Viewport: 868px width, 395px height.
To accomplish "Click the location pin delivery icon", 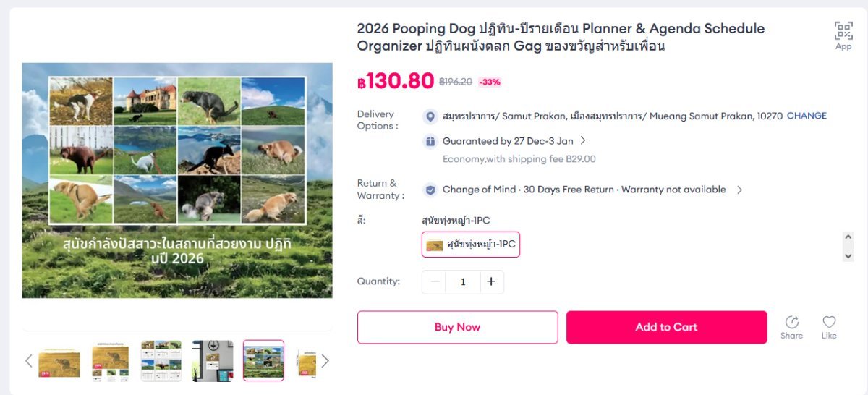I will click(x=430, y=116).
